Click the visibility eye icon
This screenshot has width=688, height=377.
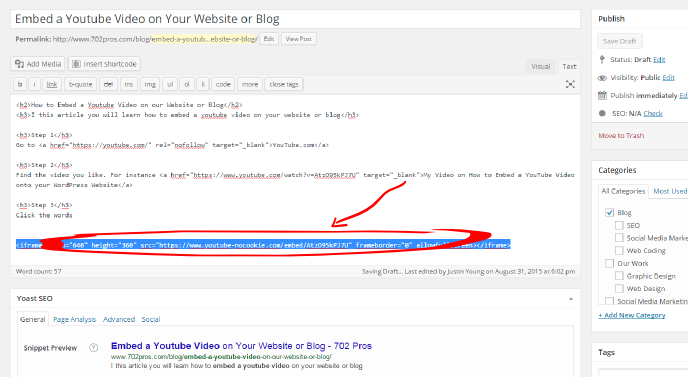(x=602, y=78)
